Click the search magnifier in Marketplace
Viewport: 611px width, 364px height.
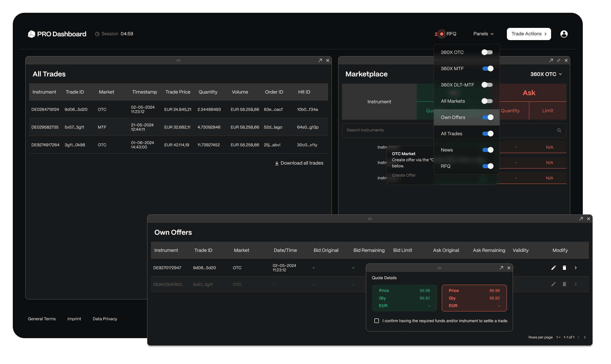(559, 130)
